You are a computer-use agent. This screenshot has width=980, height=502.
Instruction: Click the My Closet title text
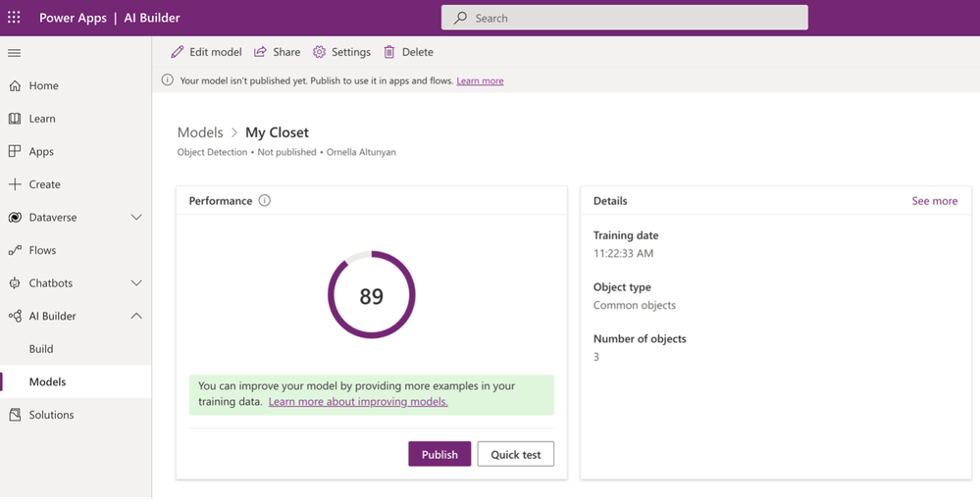277,132
